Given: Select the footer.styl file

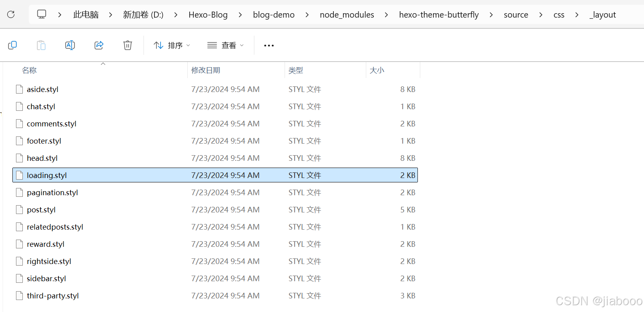Looking at the screenshot, I should [x=215, y=141].
